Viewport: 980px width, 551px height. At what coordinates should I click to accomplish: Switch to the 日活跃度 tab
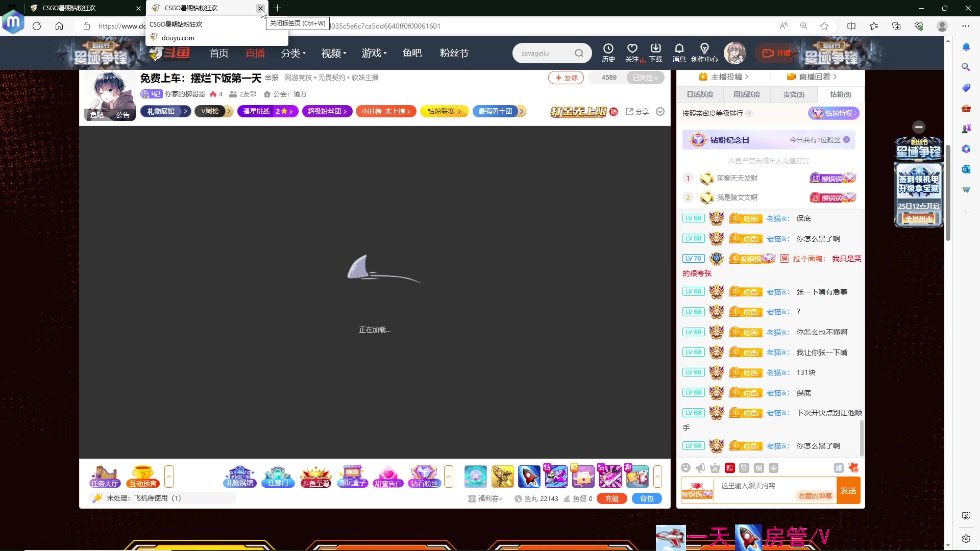coord(700,94)
